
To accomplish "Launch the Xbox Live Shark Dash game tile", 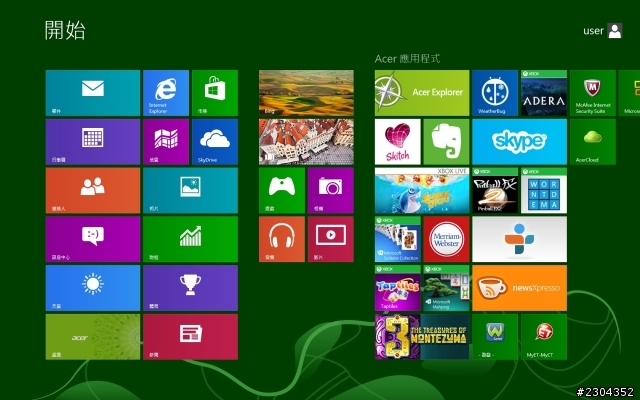I will pyautogui.click(x=422, y=190).
